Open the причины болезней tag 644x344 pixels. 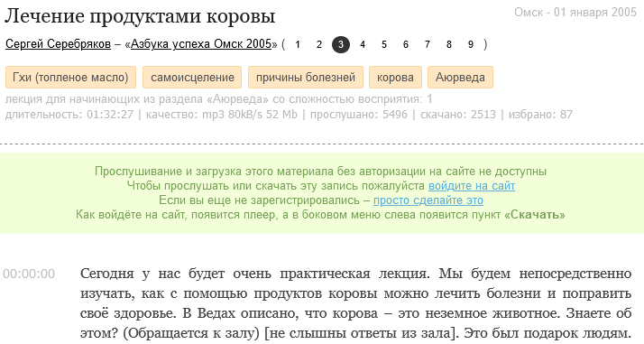(x=306, y=78)
